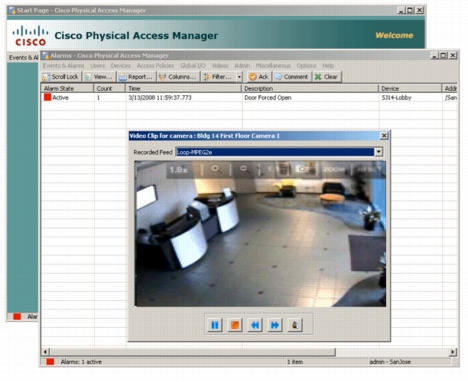Acknowledge alarm with the Ack button

tap(259, 77)
